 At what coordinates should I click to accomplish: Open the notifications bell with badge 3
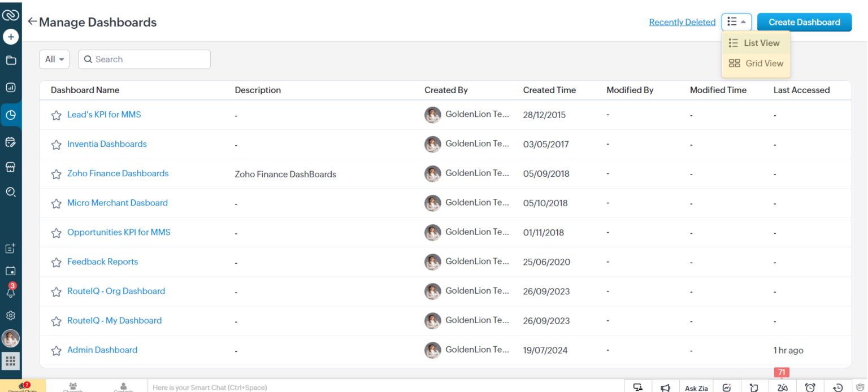point(10,291)
